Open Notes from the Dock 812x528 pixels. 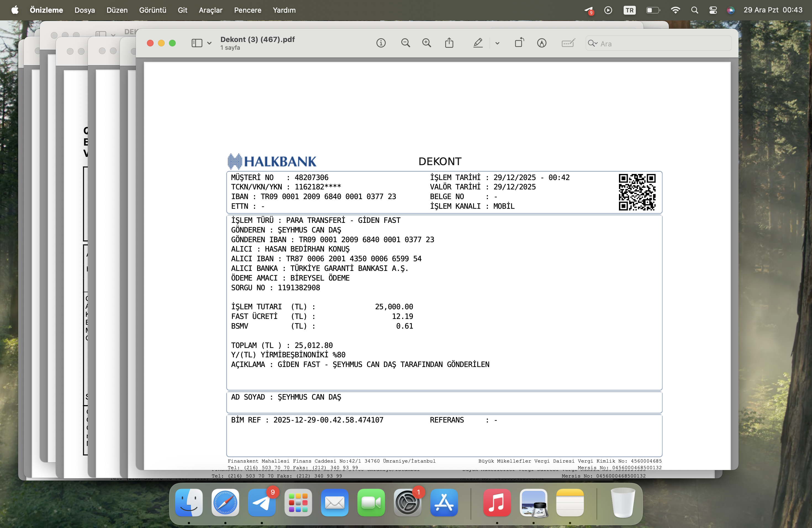pos(570,502)
